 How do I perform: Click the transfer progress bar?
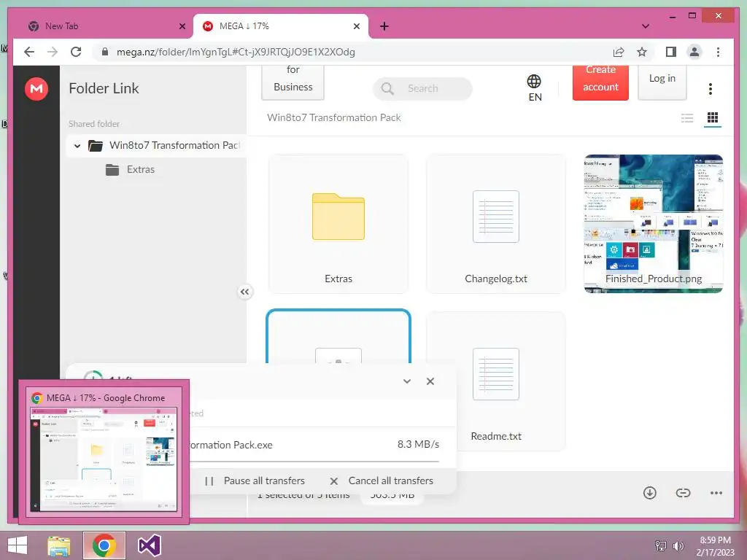(314, 462)
